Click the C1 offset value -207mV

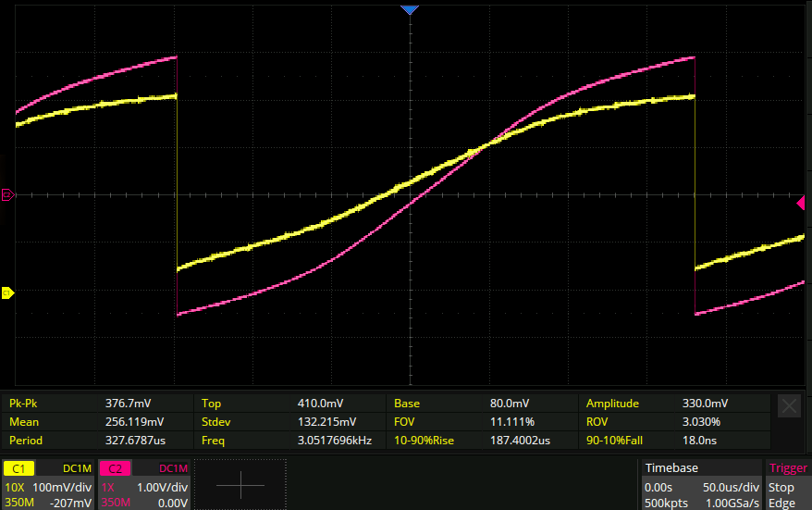pyautogui.click(x=72, y=503)
